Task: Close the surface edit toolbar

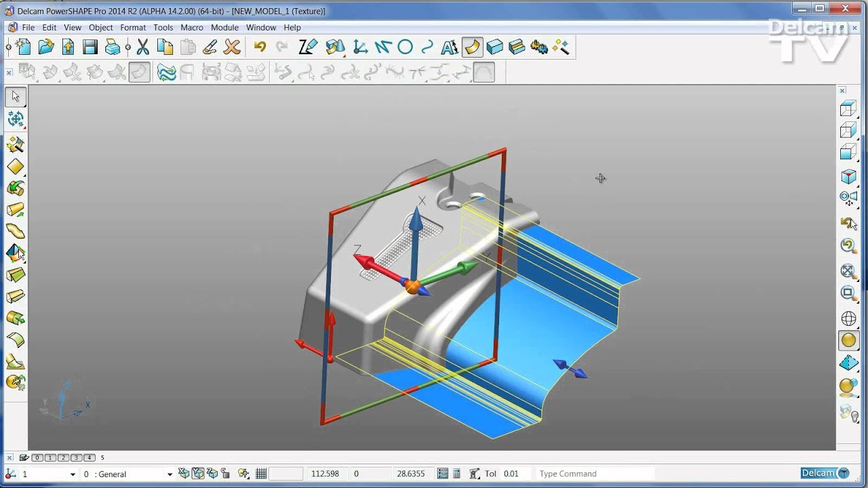Action: [x=9, y=72]
